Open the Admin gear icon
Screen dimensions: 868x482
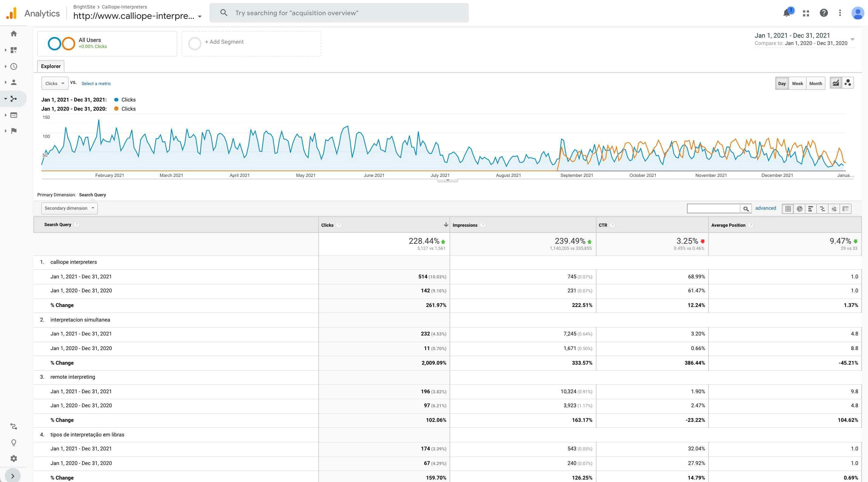pos(14,458)
